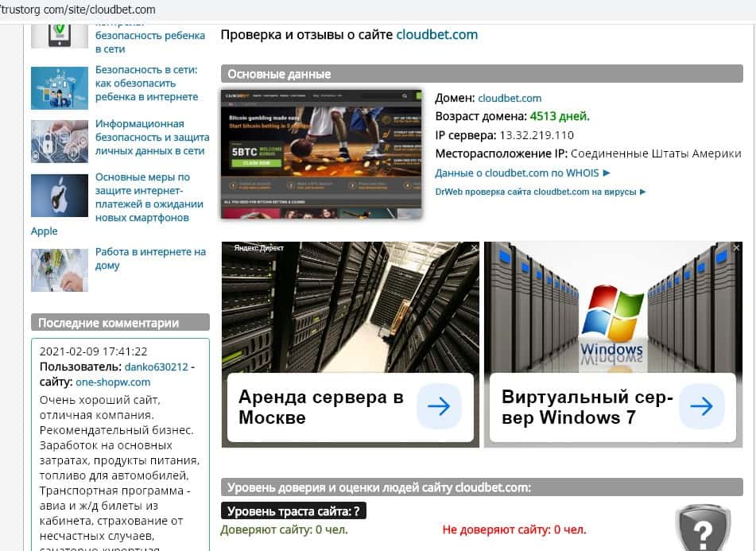Open DrWeb проверка сайта cloudbet.com на вирусы
The height and width of the screenshot is (551, 756).
540,192
